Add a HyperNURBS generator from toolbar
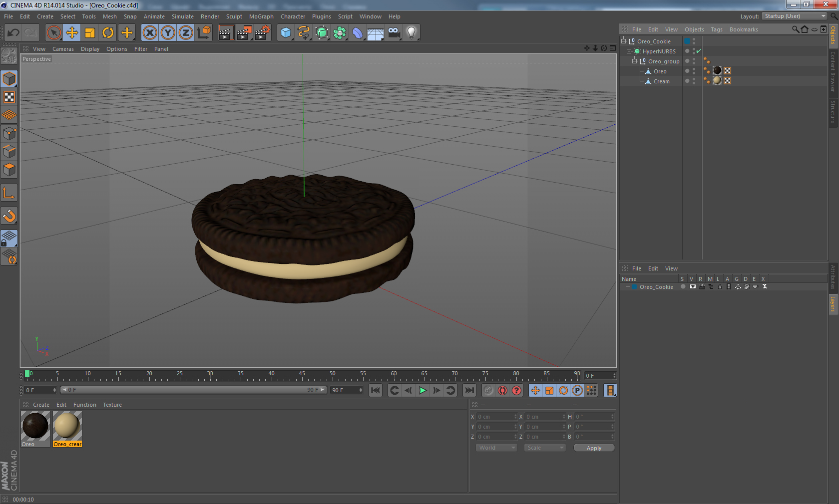Image resolution: width=839 pixels, height=504 pixels. coord(322,33)
